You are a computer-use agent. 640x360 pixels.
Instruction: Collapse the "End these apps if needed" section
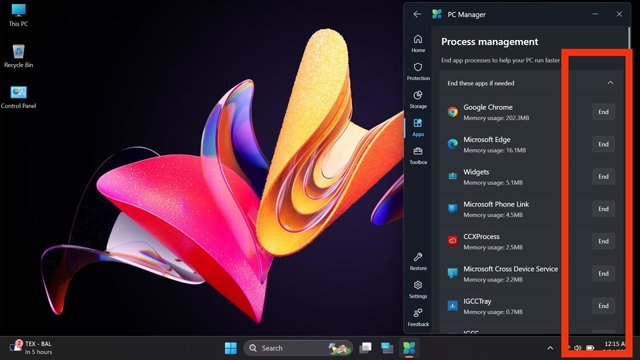click(610, 83)
